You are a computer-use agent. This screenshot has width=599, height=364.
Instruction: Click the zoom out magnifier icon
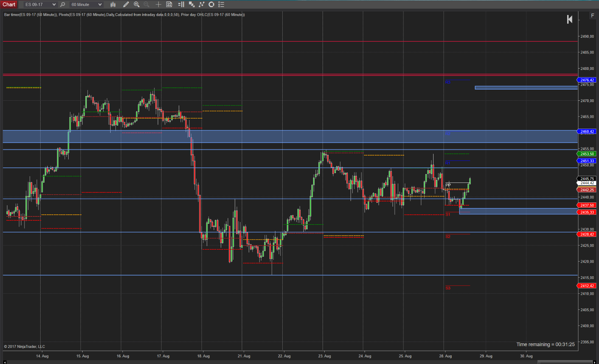[146, 5]
